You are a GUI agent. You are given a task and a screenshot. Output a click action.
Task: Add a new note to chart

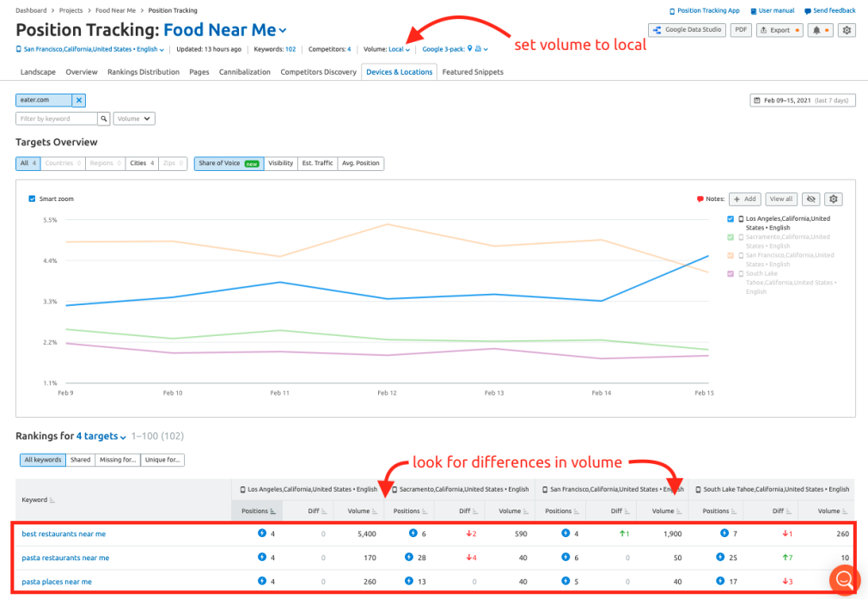(744, 199)
